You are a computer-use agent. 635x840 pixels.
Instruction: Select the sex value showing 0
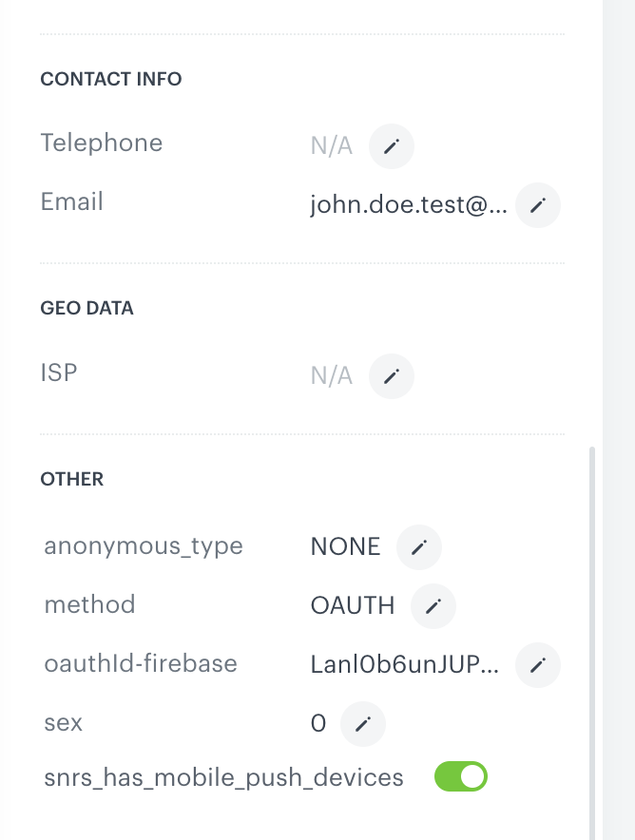click(x=316, y=723)
